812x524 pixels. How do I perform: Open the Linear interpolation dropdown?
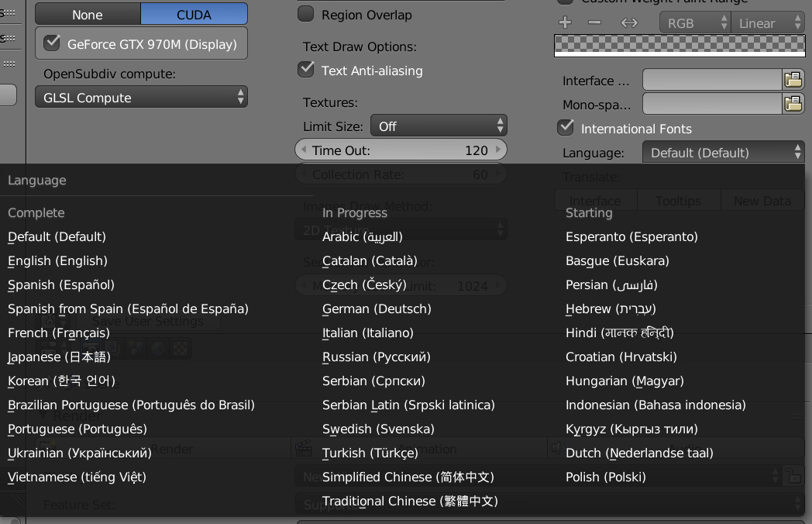click(769, 23)
